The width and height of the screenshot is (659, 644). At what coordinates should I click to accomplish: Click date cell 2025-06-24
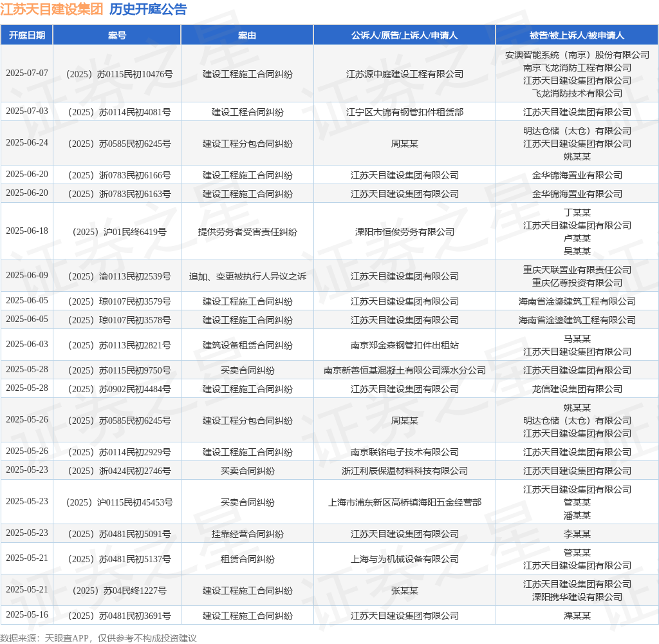27,142
